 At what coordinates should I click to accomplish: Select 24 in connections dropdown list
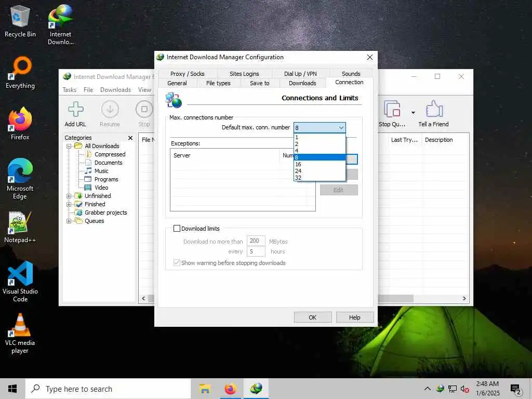[x=320, y=170]
